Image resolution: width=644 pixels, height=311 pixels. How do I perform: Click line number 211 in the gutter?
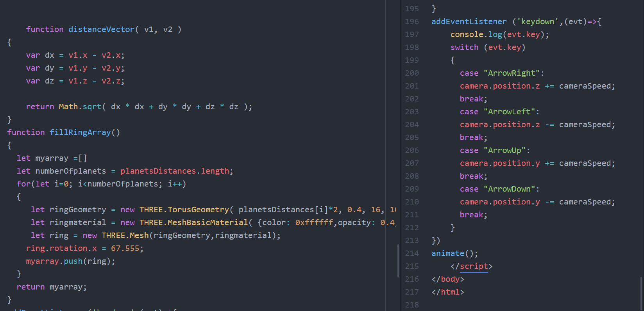412,215
